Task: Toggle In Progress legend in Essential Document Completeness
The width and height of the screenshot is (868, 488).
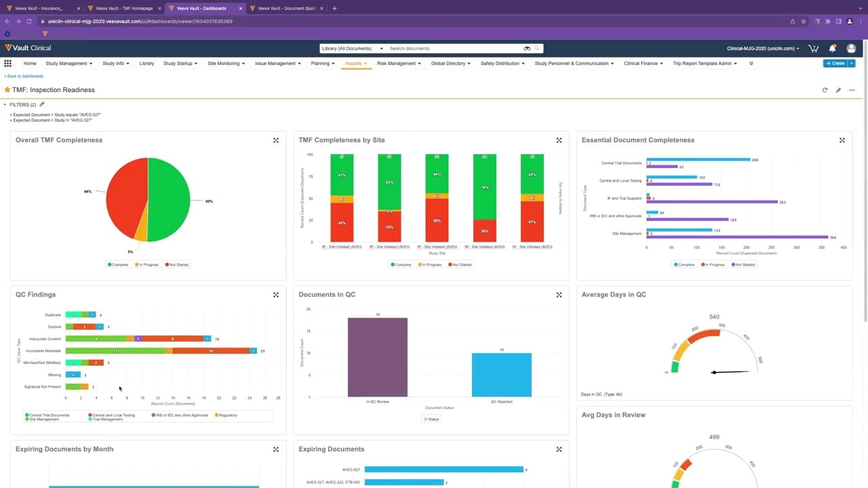Action: [713, 264]
